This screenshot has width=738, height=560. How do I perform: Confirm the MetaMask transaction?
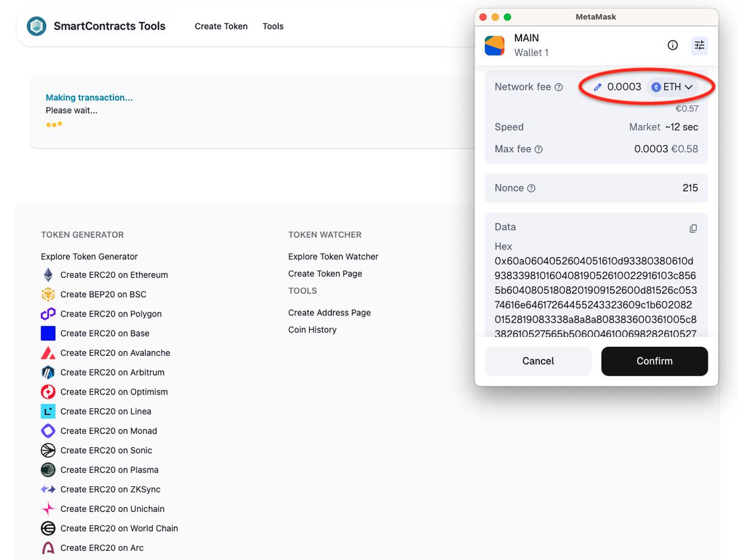point(654,361)
